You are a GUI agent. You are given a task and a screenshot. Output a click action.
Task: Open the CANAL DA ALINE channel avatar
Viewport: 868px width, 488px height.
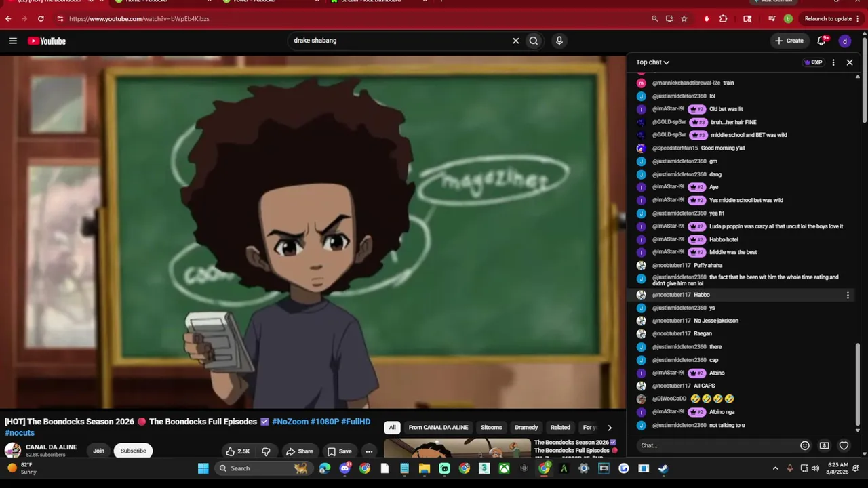[12, 451]
